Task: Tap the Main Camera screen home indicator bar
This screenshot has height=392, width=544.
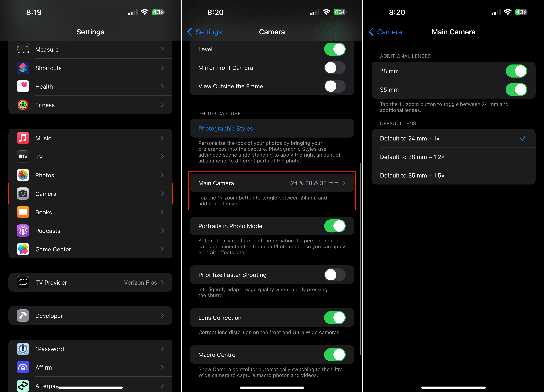Action: [x=453, y=387]
